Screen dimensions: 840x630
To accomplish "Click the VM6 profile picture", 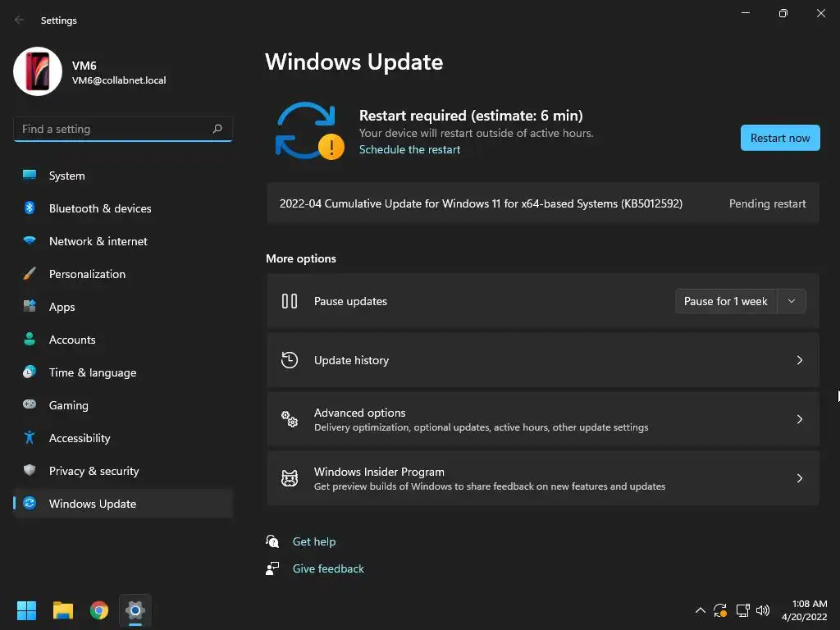I will [38, 71].
